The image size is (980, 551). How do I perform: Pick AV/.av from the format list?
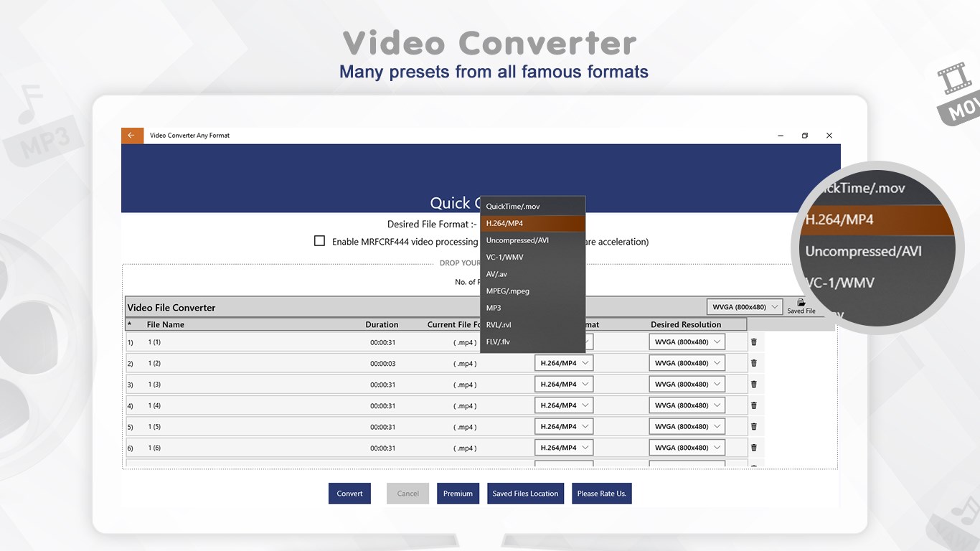pyautogui.click(x=533, y=274)
